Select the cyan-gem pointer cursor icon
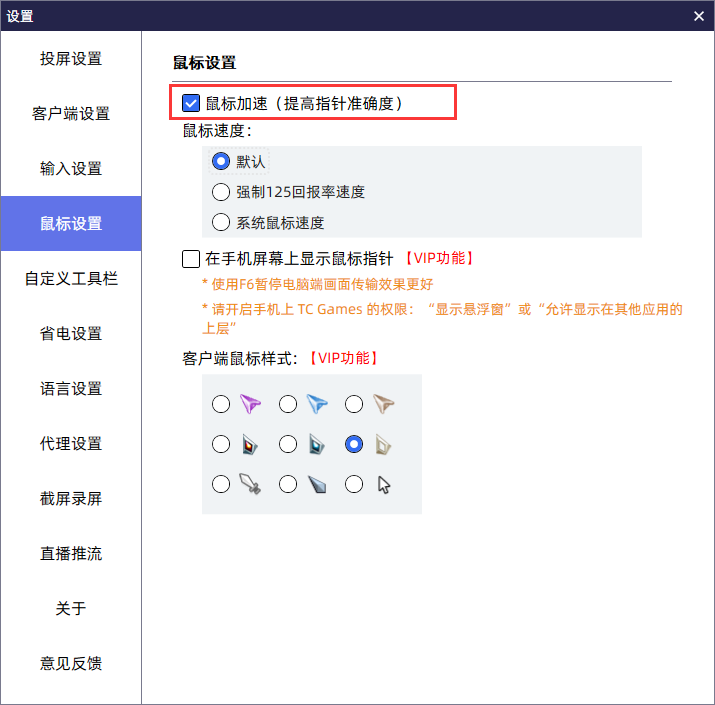The height and width of the screenshot is (705, 715). pyautogui.click(x=316, y=445)
